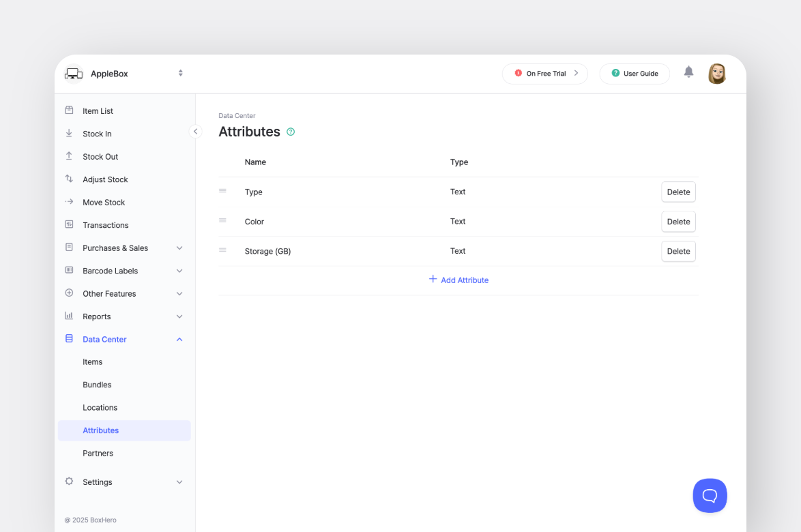801x532 pixels.
Task: Click the Add Attribute link
Action: [x=458, y=280]
